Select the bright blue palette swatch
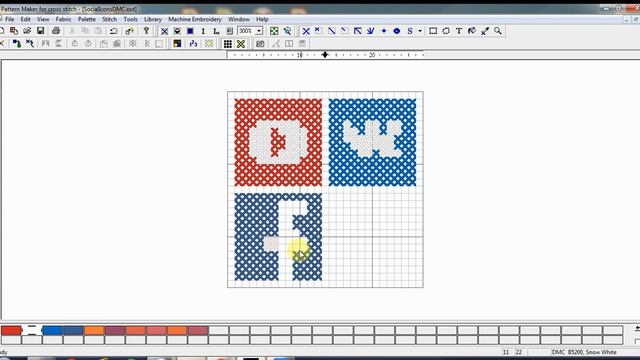Viewport: 640px width, 360px height. (x=52, y=330)
